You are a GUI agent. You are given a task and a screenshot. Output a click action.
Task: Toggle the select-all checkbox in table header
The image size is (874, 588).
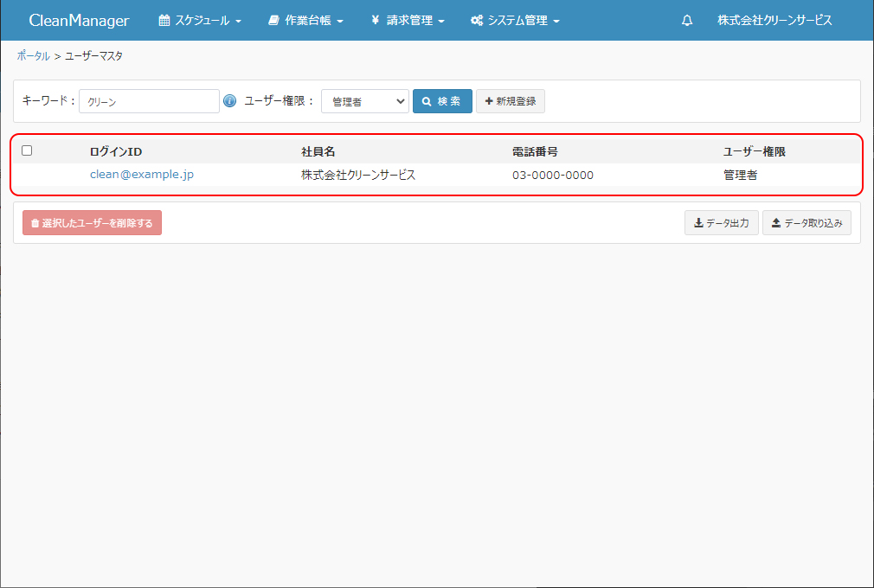coord(27,150)
